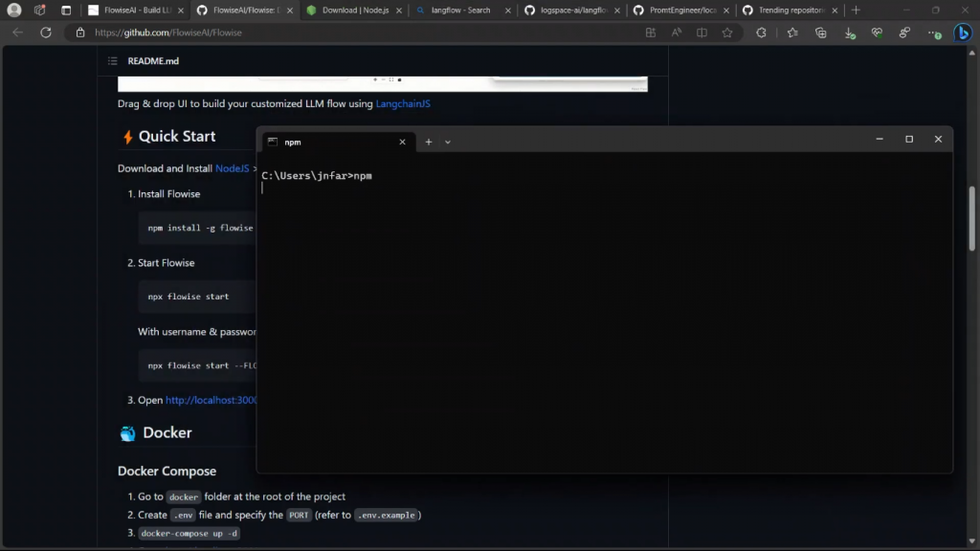980x551 pixels.
Task: Open Browser essentials heart icon
Action: tap(877, 33)
